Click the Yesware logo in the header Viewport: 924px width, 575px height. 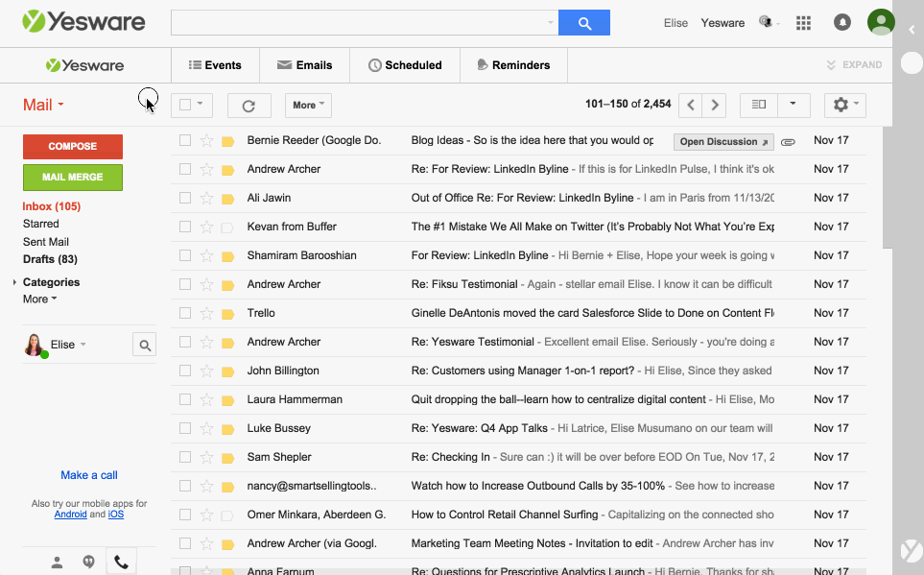83,22
